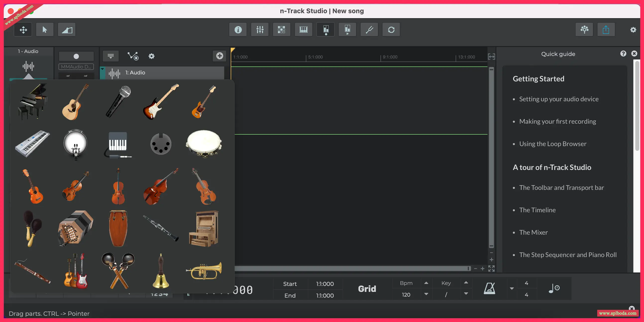Open 'Setting up your audio device' guide
This screenshot has height=322, width=644.
[x=559, y=99]
